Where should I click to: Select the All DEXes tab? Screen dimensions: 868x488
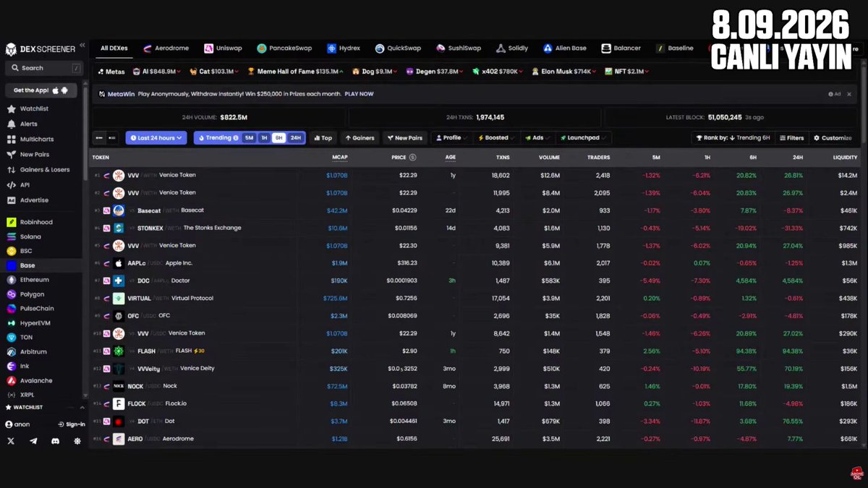tap(114, 48)
